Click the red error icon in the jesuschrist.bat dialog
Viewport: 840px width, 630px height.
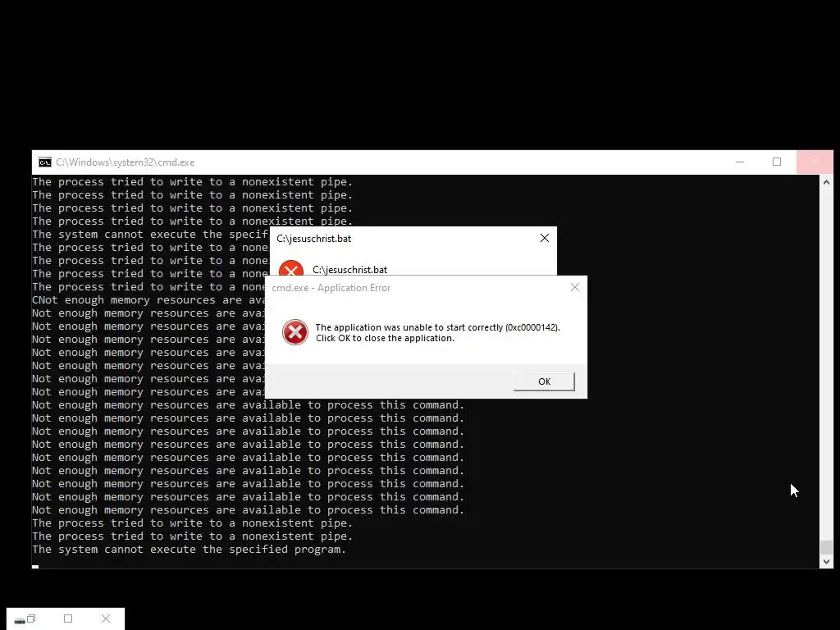click(x=291, y=268)
